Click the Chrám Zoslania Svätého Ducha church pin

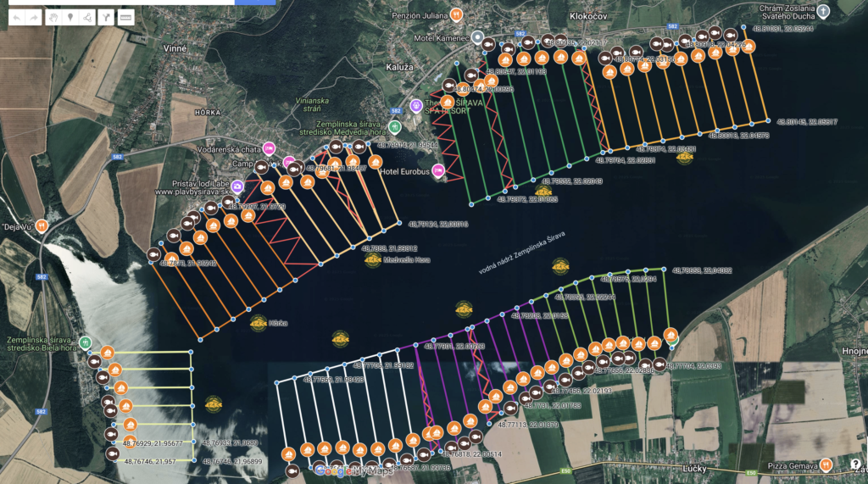pyautogui.click(x=824, y=12)
